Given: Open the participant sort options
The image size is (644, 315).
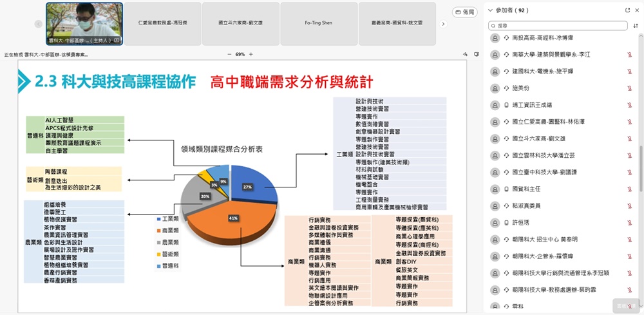Looking at the screenshot, I should click(x=636, y=26).
